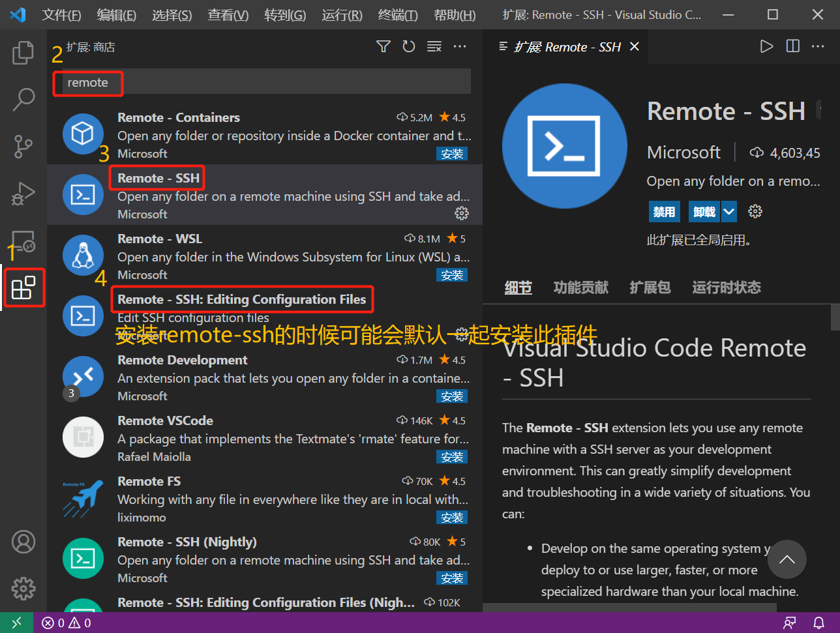
Task: Open the Explorer view in the Activity Bar
Action: [23, 53]
